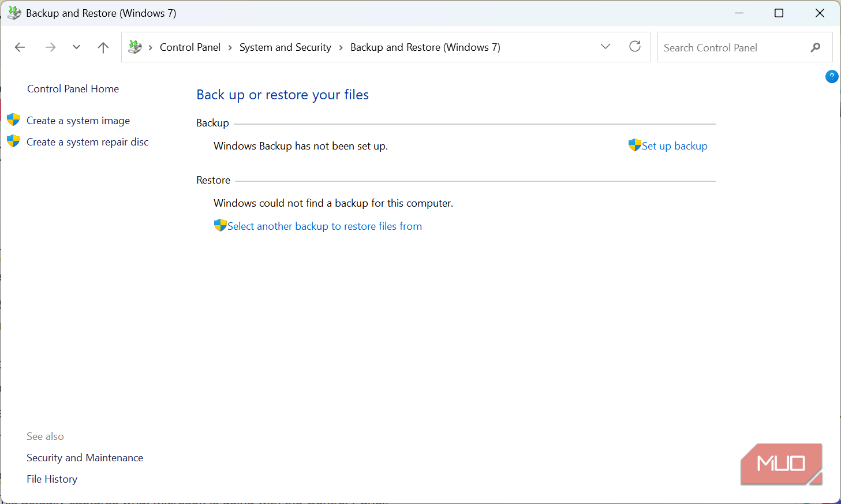The image size is (841, 504).
Task: Click the address bar location icon
Action: pyautogui.click(x=135, y=47)
